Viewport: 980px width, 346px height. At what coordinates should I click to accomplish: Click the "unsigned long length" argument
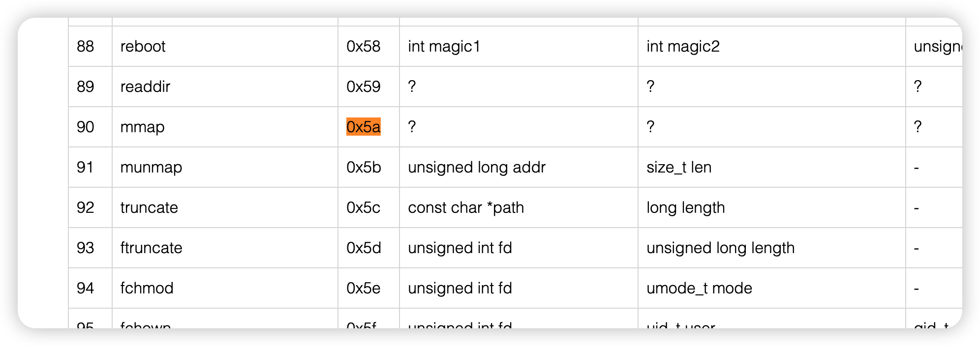pos(720,248)
